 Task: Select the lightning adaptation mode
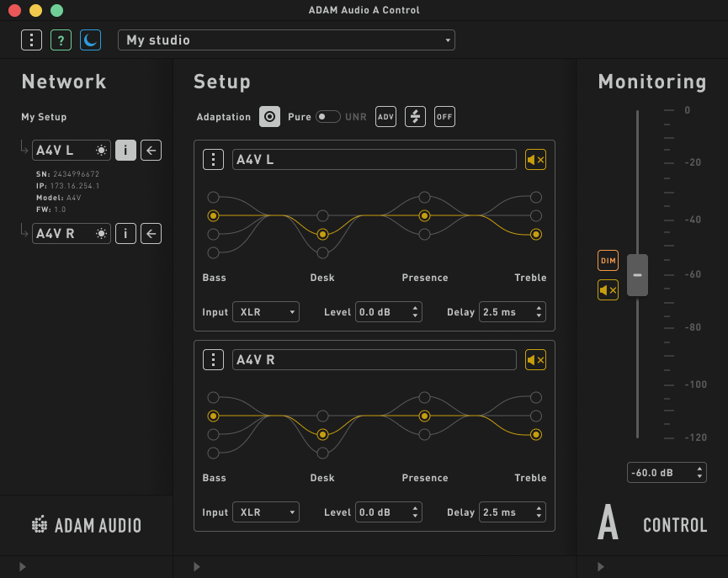click(414, 116)
